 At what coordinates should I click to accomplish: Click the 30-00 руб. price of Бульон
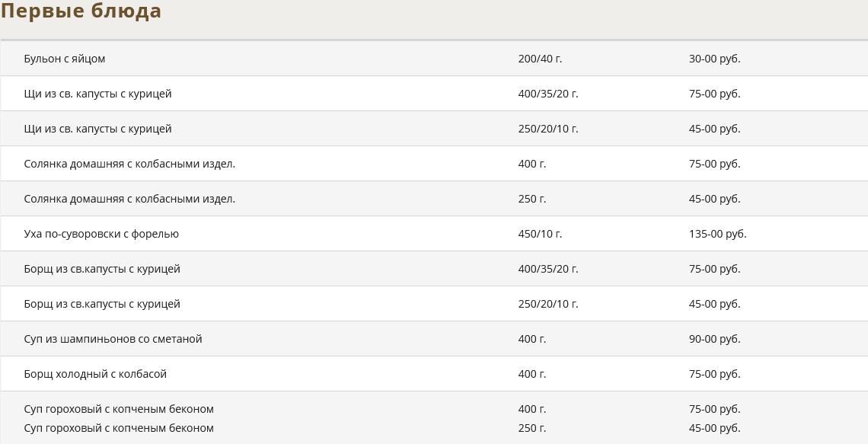pos(714,59)
